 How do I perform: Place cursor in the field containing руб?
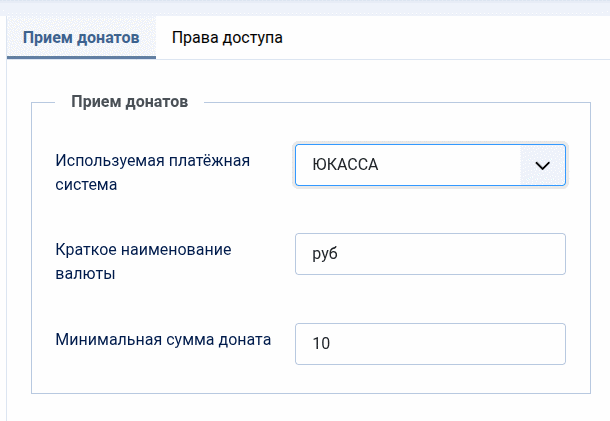click(430, 254)
